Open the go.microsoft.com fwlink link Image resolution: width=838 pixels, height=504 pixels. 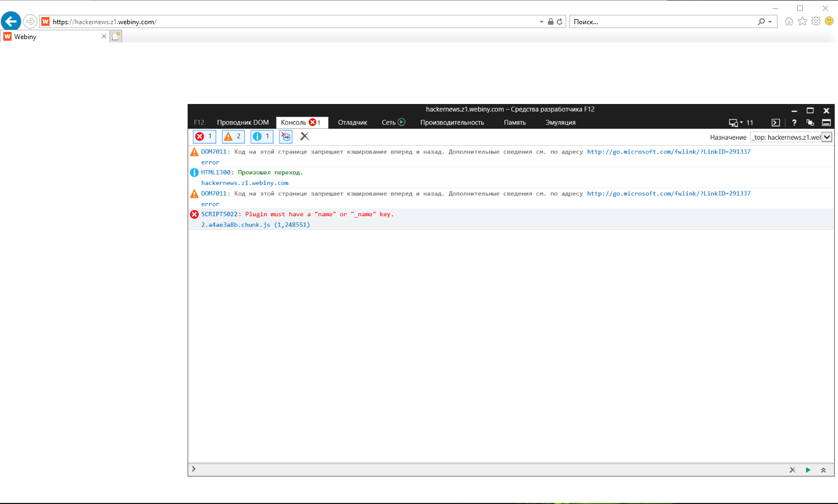click(669, 151)
